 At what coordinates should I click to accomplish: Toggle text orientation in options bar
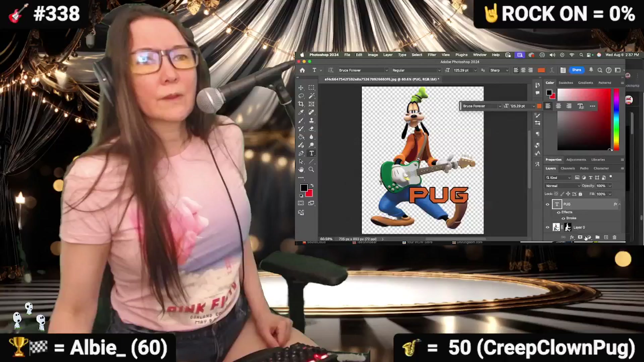click(x=331, y=70)
